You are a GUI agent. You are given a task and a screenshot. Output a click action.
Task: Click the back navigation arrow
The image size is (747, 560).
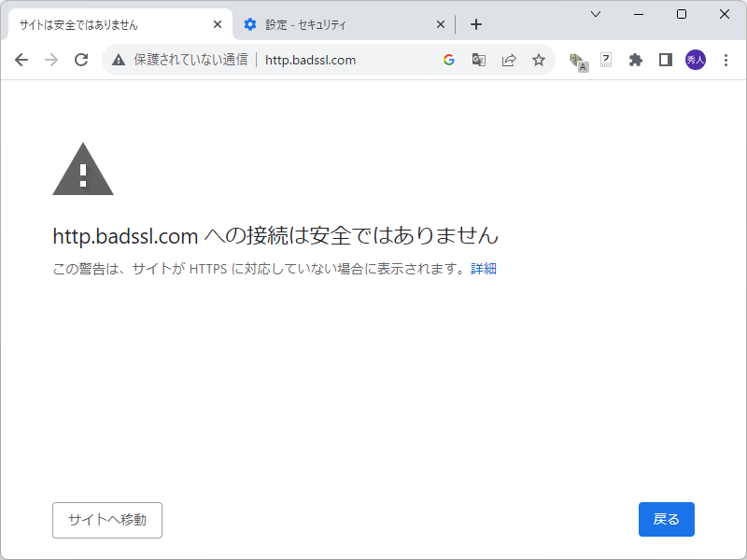click(x=21, y=59)
